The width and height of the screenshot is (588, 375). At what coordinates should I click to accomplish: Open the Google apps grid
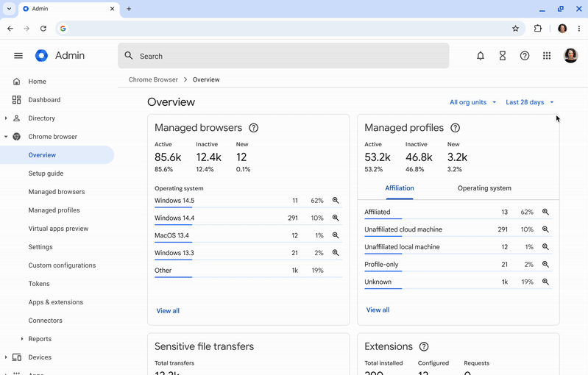coord(547,56)
